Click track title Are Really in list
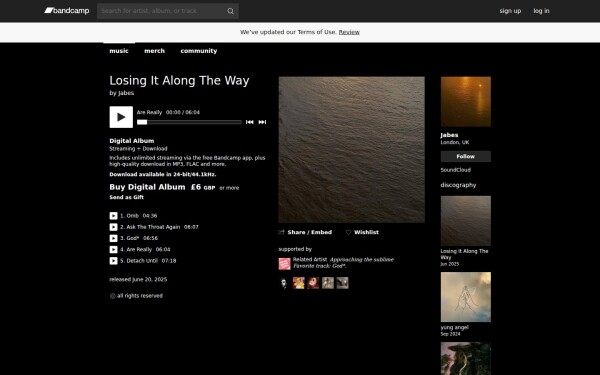600x375 pixels. (139, 249)
